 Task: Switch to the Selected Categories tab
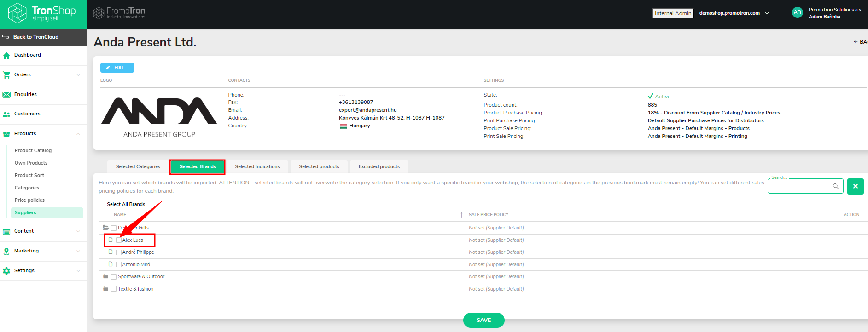point(138,166)
